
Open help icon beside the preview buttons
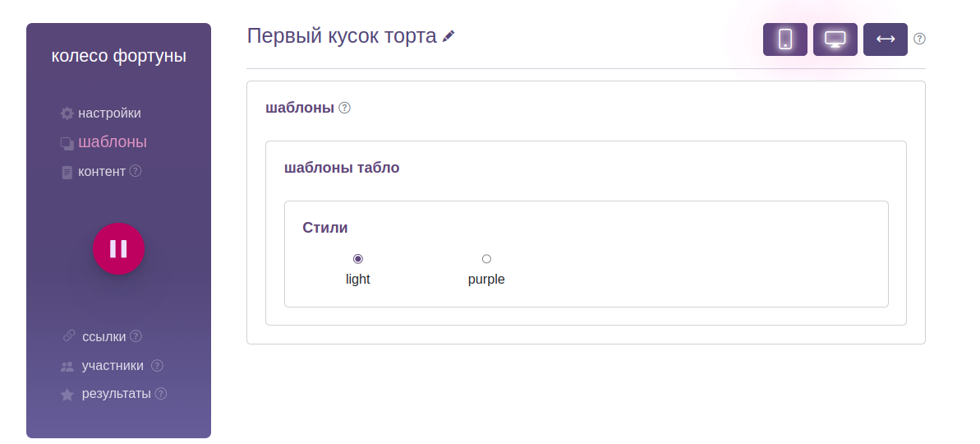pos(919,39)
